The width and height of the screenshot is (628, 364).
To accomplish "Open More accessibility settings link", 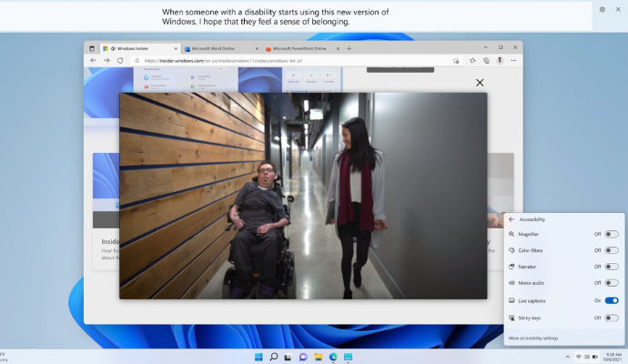I will (x=533, y=339).
